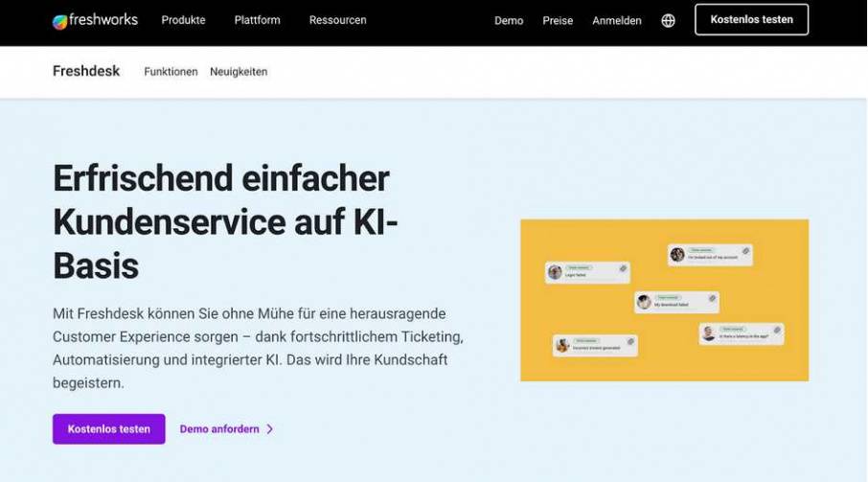Image resolution: width=868 pixels, height=482 pixels.
Task: Go to the Funktionen sub-navigation tab
Action: coord(171,72)
